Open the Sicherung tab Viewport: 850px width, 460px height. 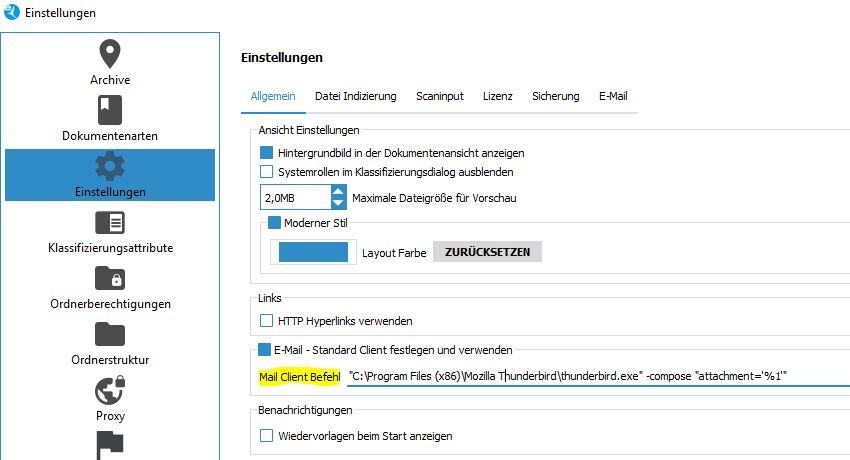click(555, 96)
